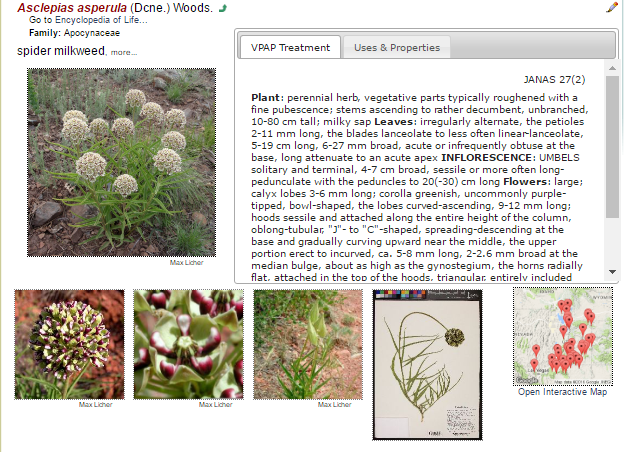625x452 pixels.
Task: Click the treatment panel scrollbar thumb
Action: pyautogui.click(x=612, y=147)
